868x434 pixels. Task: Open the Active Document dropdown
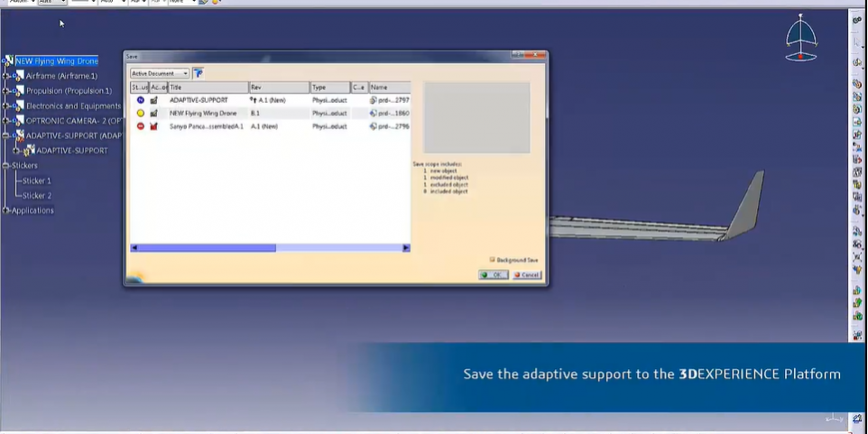pos(160,73)
